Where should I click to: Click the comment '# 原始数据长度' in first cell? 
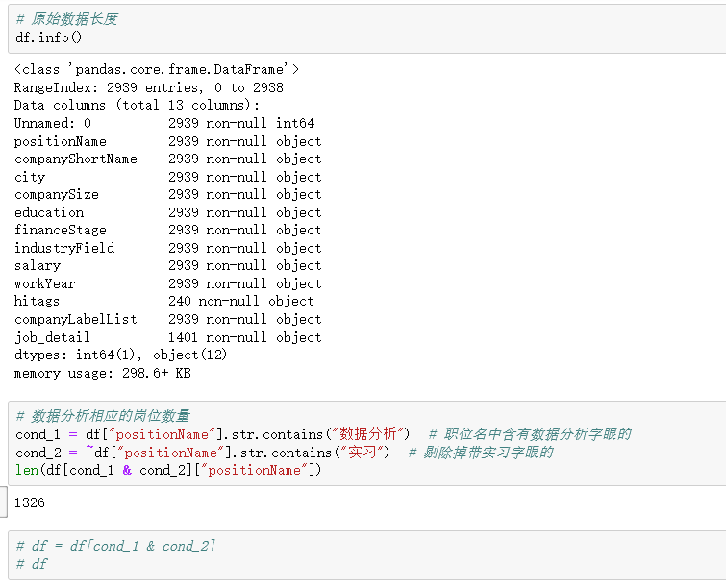tap(67, 19)
